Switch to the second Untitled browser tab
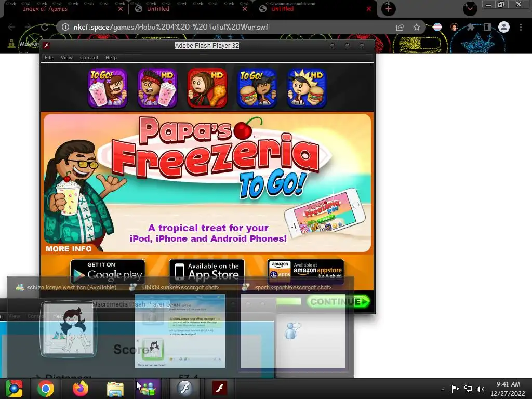532x399 pixels. tap(282, 9)
